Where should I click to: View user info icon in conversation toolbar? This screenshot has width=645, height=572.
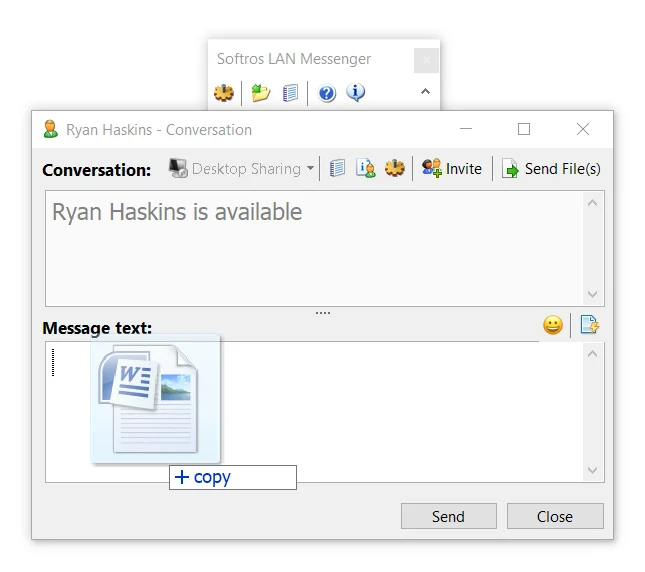point(366,168)
